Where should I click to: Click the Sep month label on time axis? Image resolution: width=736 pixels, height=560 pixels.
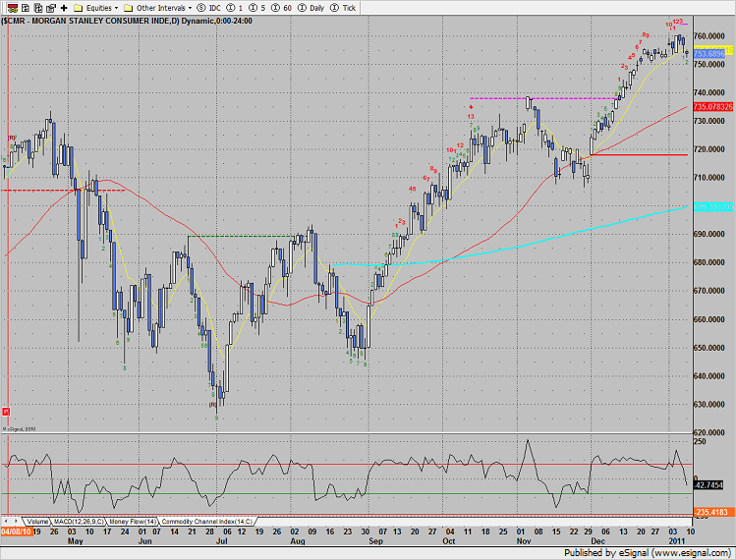(x=376, y=540)
